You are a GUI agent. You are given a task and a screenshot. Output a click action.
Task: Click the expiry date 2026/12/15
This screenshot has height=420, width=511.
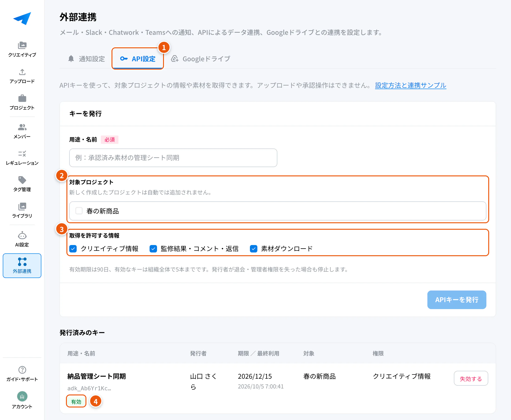click(255, 376)
